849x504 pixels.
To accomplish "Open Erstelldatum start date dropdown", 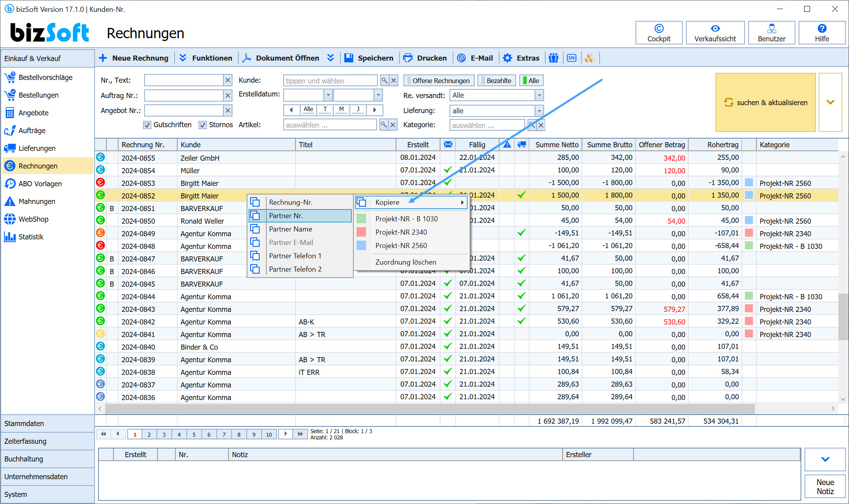I will 328,95.
